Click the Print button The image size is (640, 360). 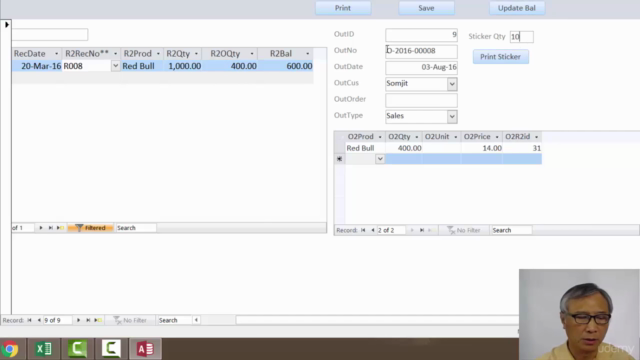click(343, 8)
